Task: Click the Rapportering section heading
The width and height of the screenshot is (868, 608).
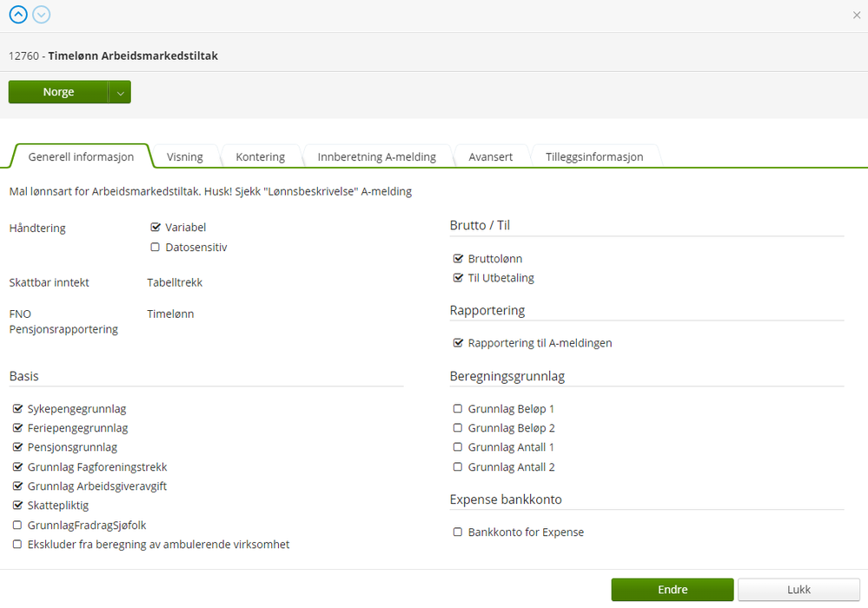Action: pos(487,310)
